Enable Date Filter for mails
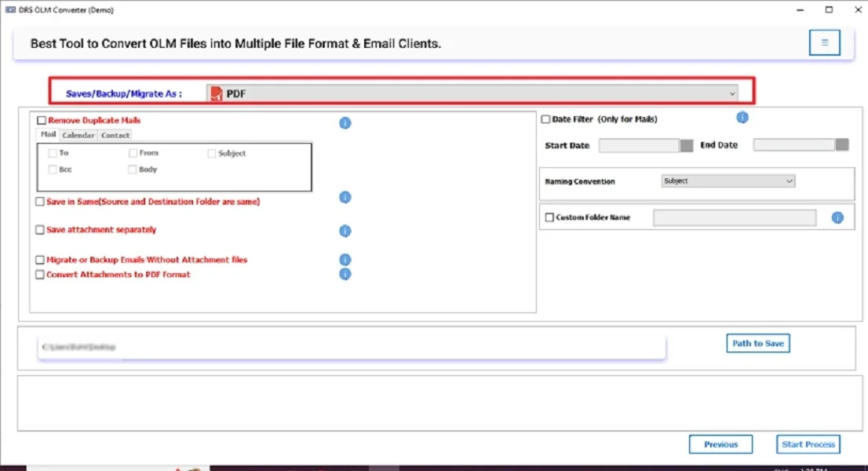 (x=545, y=119)
